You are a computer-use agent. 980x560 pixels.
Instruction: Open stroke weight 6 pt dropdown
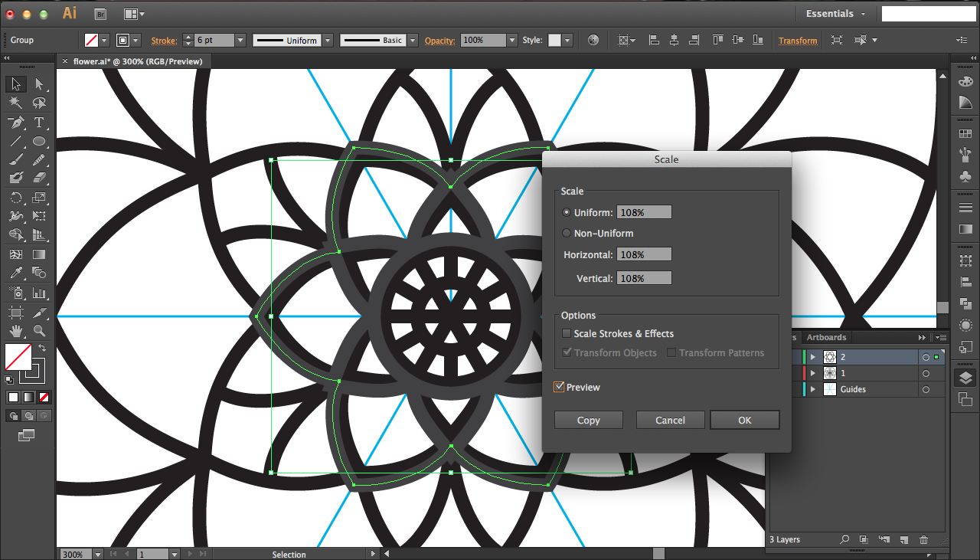240,40
